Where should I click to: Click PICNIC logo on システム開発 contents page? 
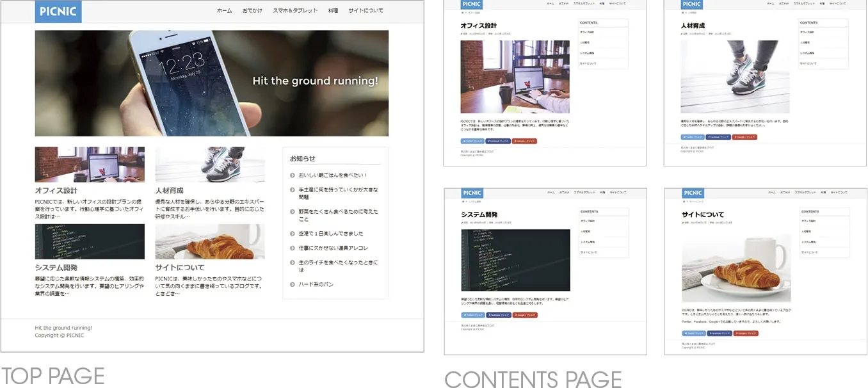point(472,193)
